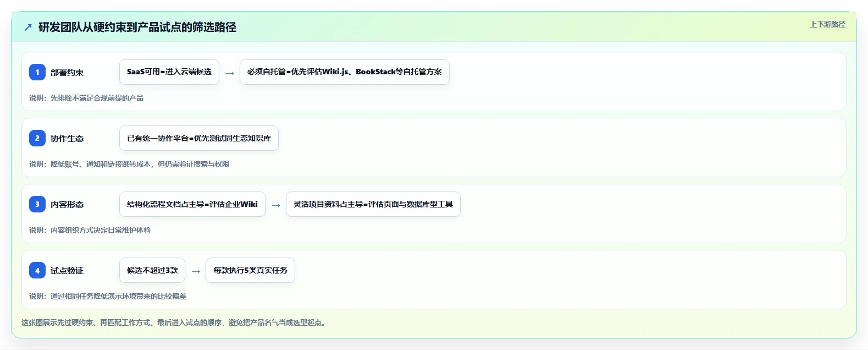Click the 每款执行5类真实任务 chip
Viewport: 868px width, 350px height.
coord(250,270)
